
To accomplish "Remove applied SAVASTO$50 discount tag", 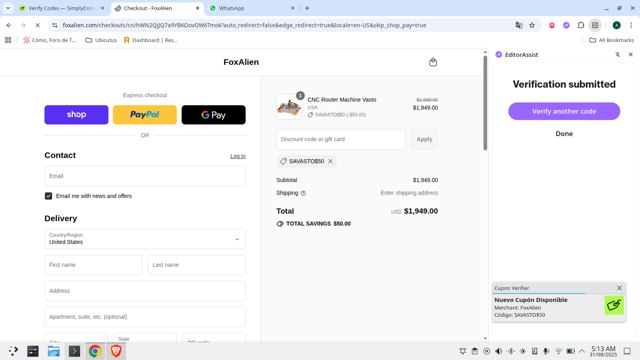I will (330, 161).
